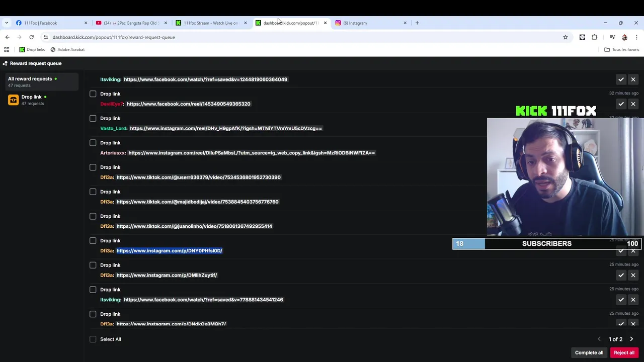Viewport: 644px width, 362px height.
Task: Open the Chrome profile avatar
Action: pos(624,37)
